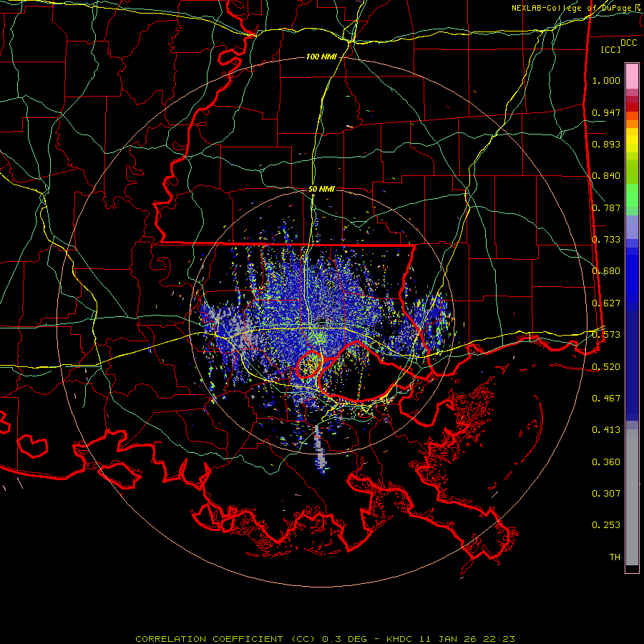Select the 0.520 scale value
Screen dimensions: 644x644
(x=606, y=366)
